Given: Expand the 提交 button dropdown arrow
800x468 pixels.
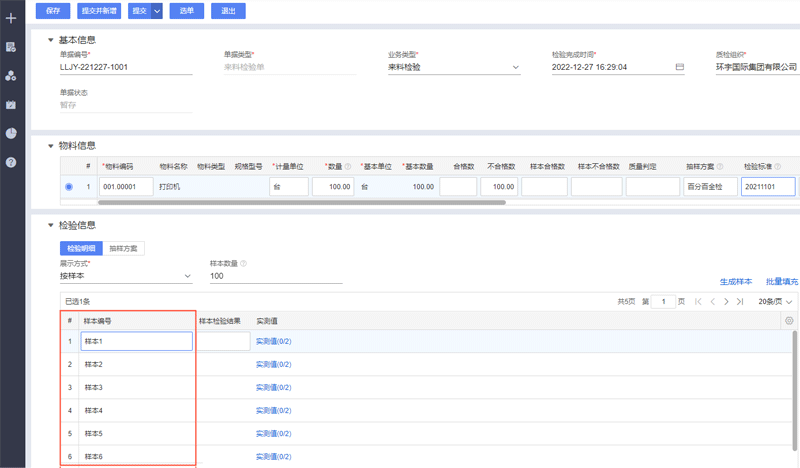Looking at the screenshot, I should click(x=157, y=11).
